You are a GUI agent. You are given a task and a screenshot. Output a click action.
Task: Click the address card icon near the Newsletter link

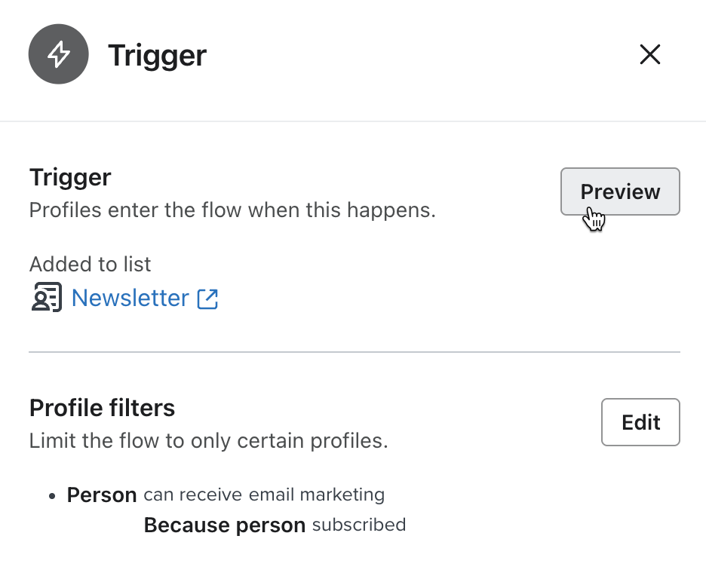coord(46,297)
